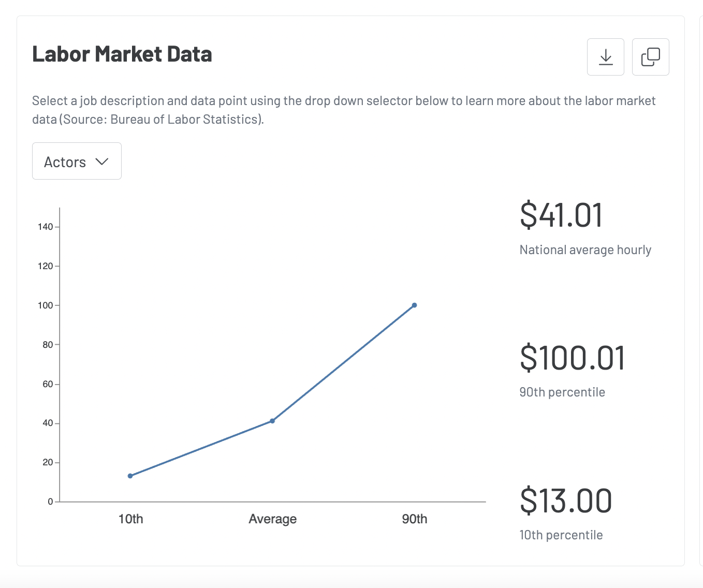
Task: Click the "90th percentile" stat label
Action: [562, 392]
